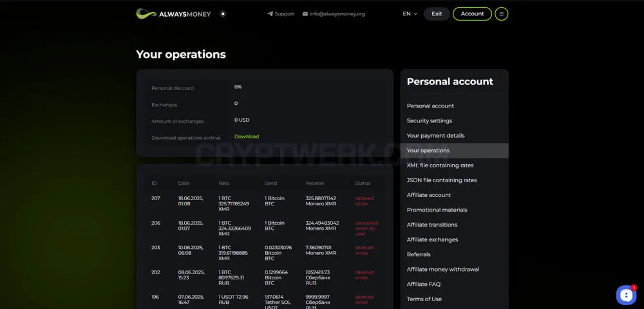Click the Rate column header
This screenshot has height=309, width=644.
[224, 183]
